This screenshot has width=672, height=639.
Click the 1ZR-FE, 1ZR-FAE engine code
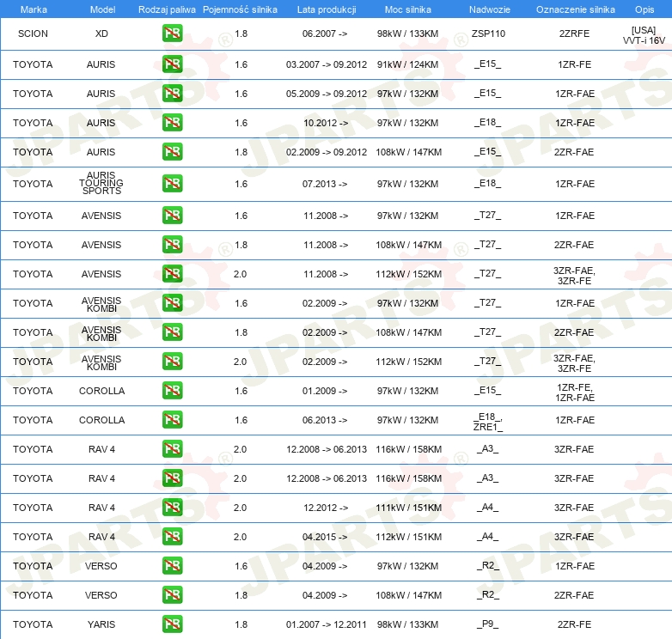click(574, 393)
